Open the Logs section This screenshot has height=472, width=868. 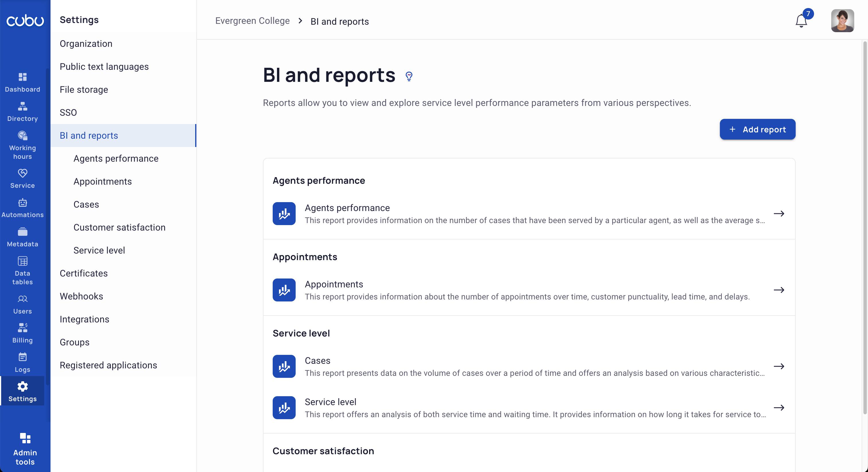22,362
